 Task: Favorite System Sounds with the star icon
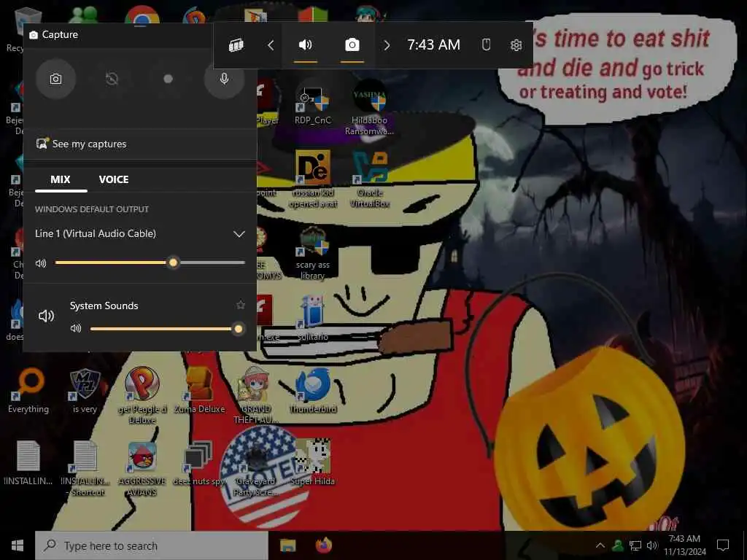click(241, 305)
